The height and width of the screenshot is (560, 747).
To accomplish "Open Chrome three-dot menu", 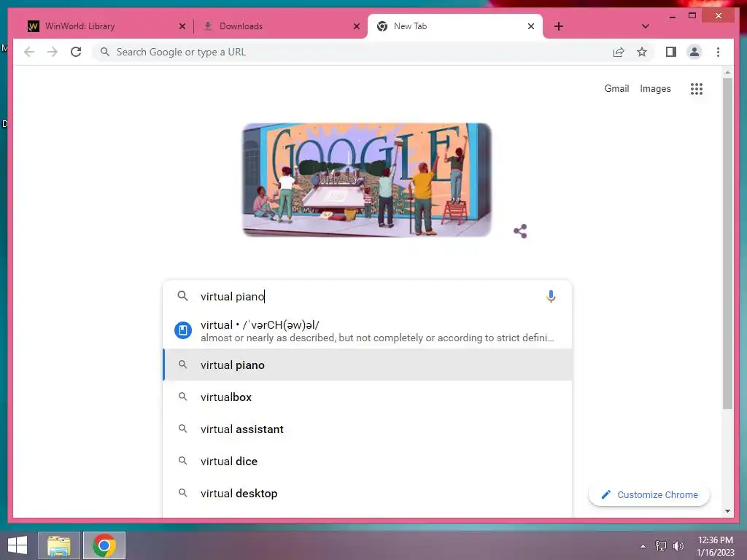I will click(x=718, y=52).
